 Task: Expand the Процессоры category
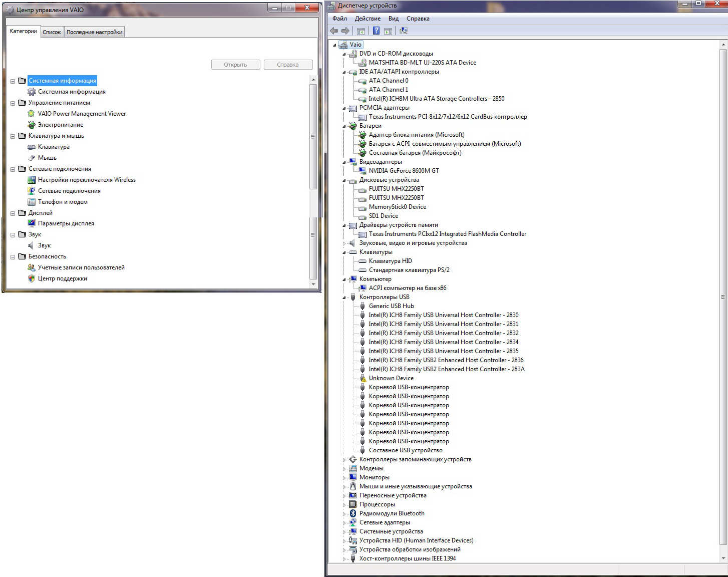pos(344,505)
